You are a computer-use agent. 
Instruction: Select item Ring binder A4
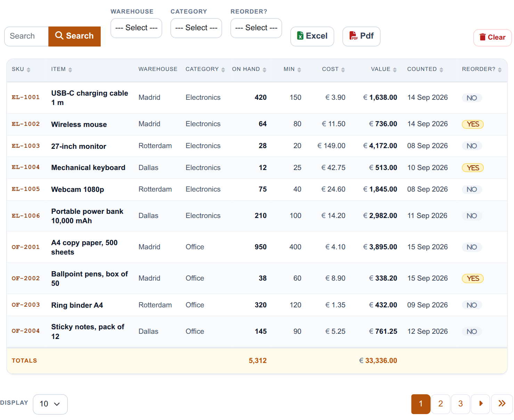[x=77, y=305]
